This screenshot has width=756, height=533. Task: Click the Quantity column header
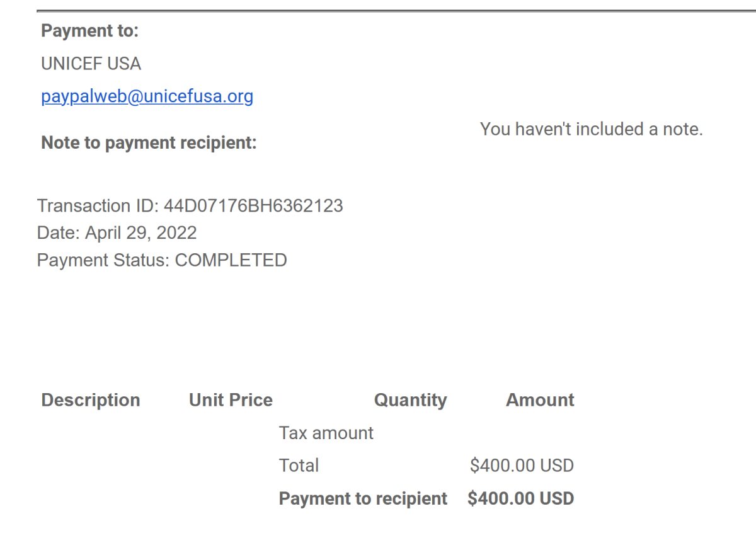click(411, 400)
